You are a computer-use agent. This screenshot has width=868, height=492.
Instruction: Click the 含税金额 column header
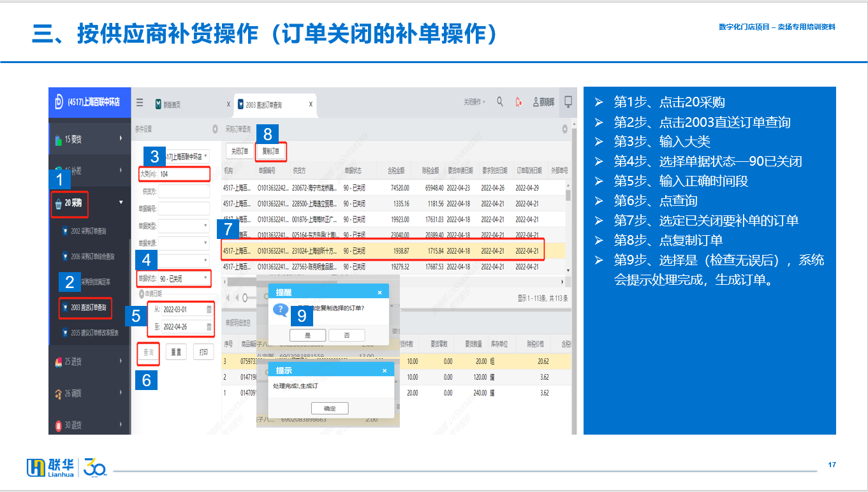click(392, 171)
